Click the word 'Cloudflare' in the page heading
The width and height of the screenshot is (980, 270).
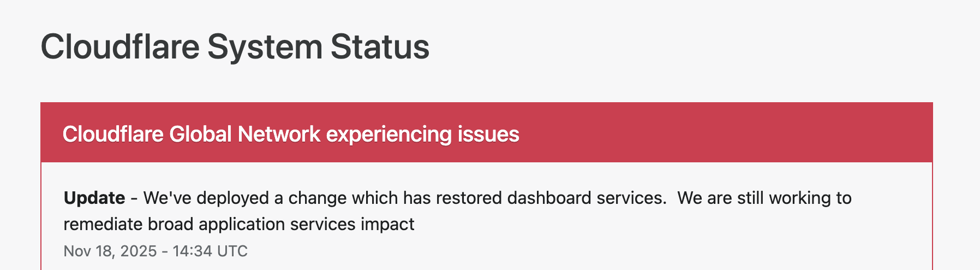120,46
